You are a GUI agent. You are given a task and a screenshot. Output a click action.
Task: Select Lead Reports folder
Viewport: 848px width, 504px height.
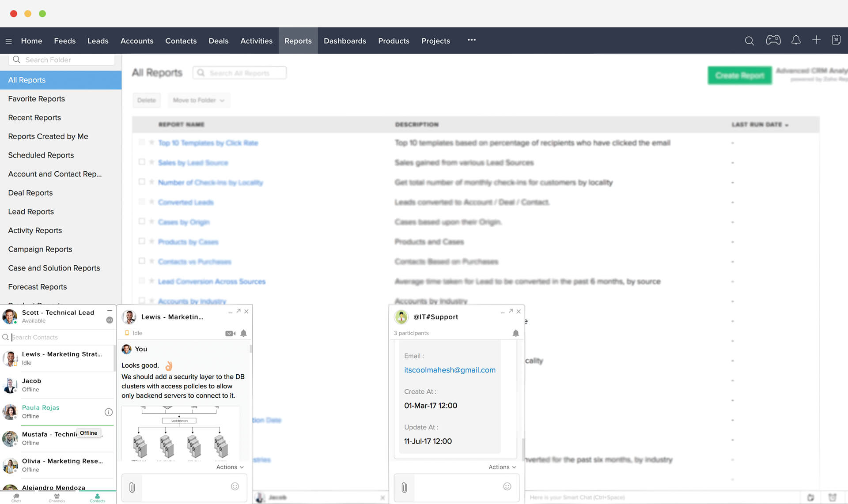(31, 211)
